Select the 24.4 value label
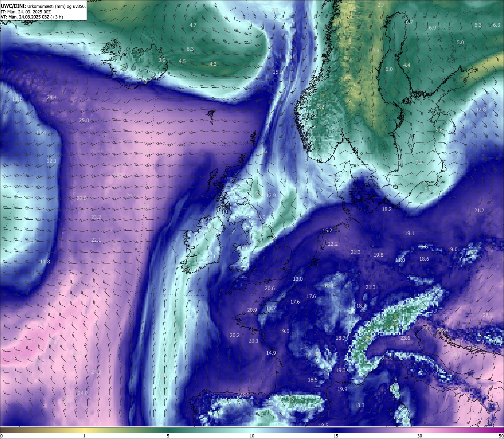The height and width of the screenshot is (439, 504). click(x=52, y=97)
